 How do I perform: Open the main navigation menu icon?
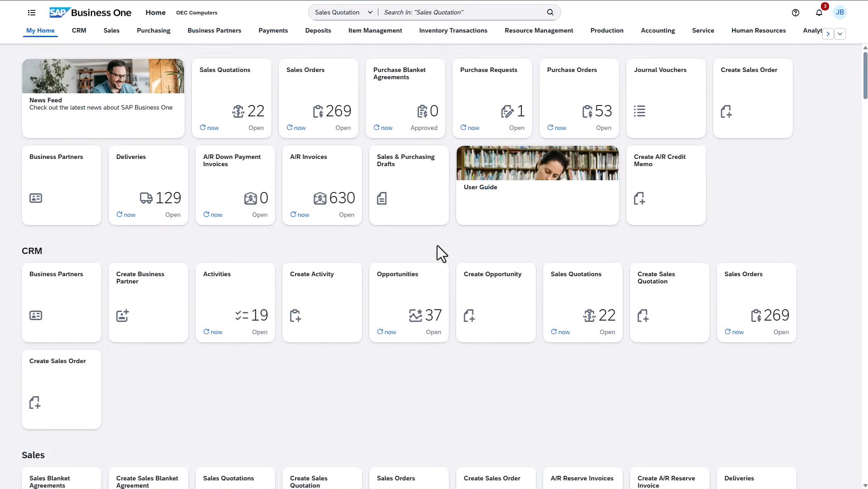pyautogui.click(x=32, y=13)
